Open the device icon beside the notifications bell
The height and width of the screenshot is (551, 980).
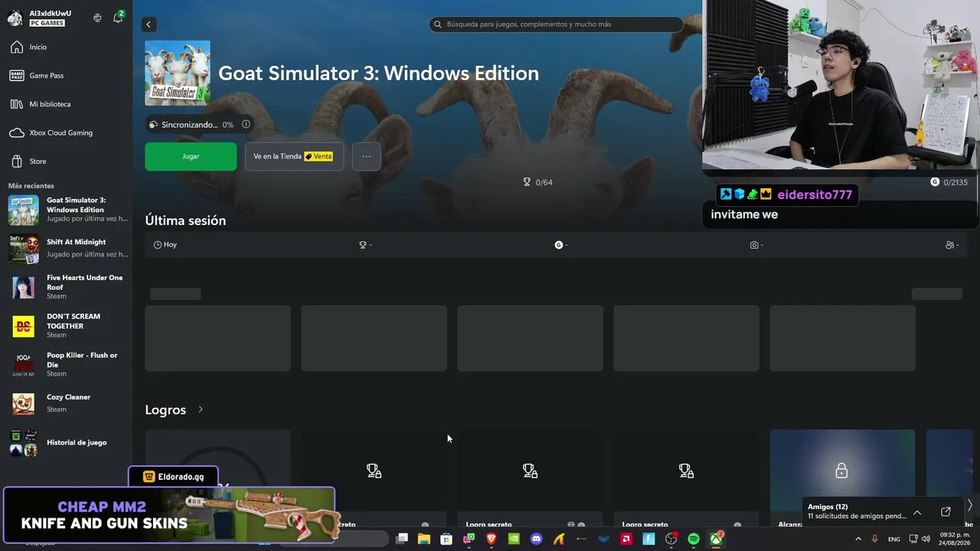pyautogui.click(x=97, y=18)
